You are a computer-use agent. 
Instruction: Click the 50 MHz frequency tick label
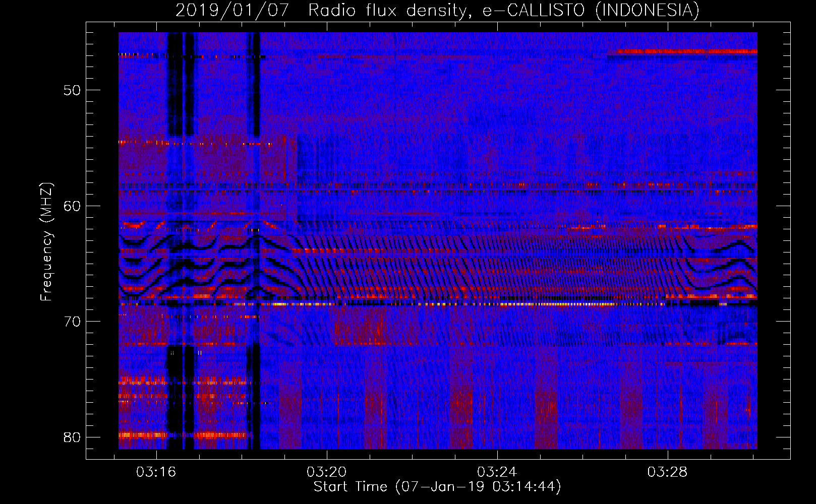pyautogui.click(x=72, y=90)
